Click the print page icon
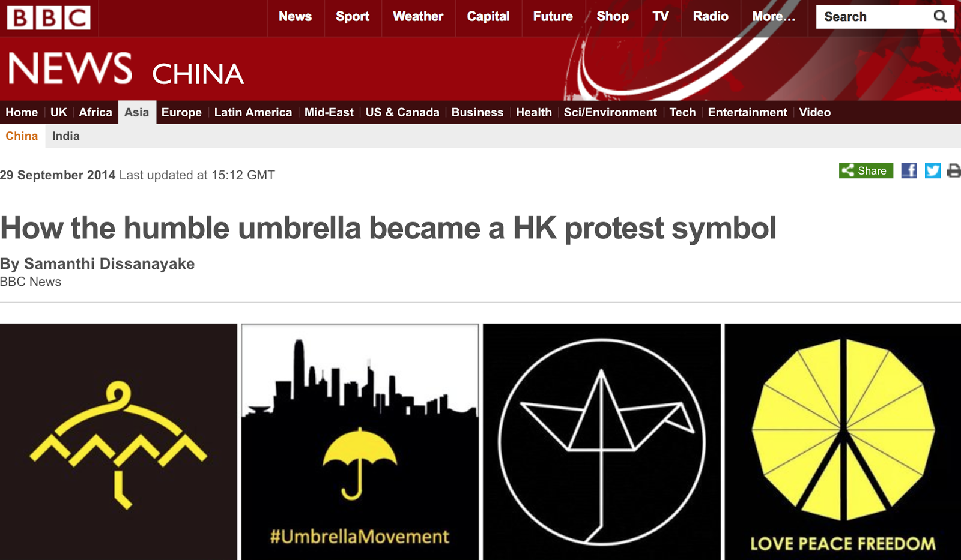This screenshot has height=560, width=961. pos(954,171)
